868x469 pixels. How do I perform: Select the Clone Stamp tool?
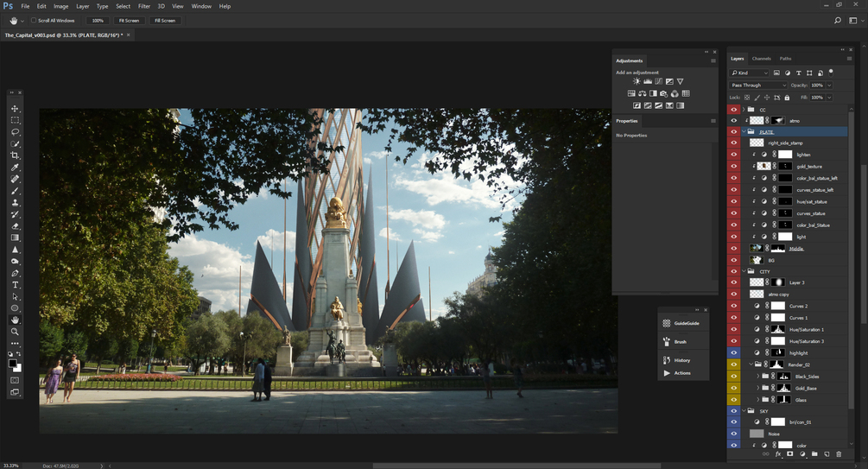point(15,203)
